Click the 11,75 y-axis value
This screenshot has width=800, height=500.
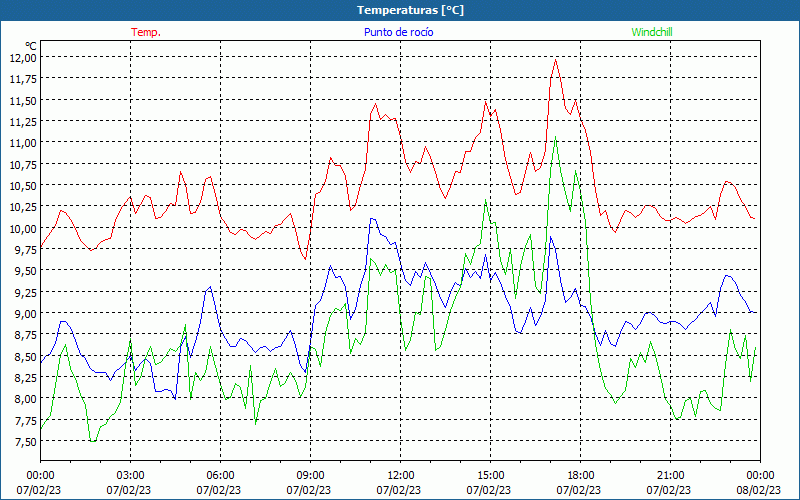(x=23, y=79)
